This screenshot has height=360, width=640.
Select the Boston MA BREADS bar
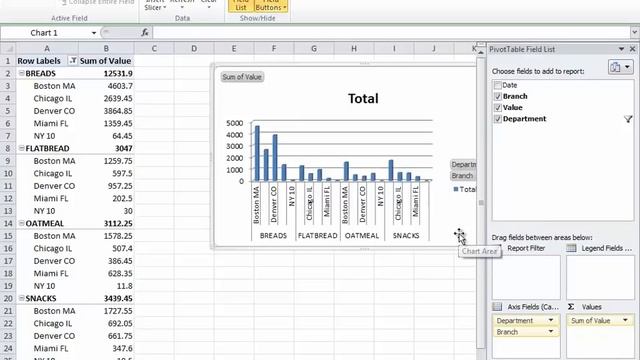pos(257,153)
